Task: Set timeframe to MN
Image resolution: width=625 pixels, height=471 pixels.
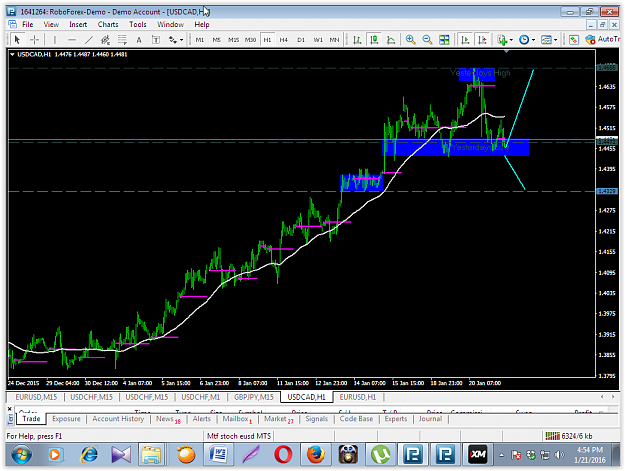Action: pyautogui.click(x=334, y=40)
